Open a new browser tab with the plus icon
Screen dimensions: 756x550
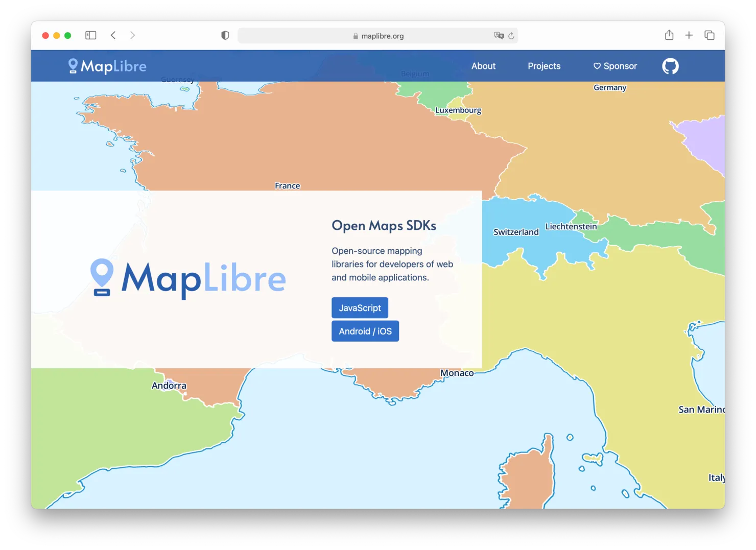[689, 35]
